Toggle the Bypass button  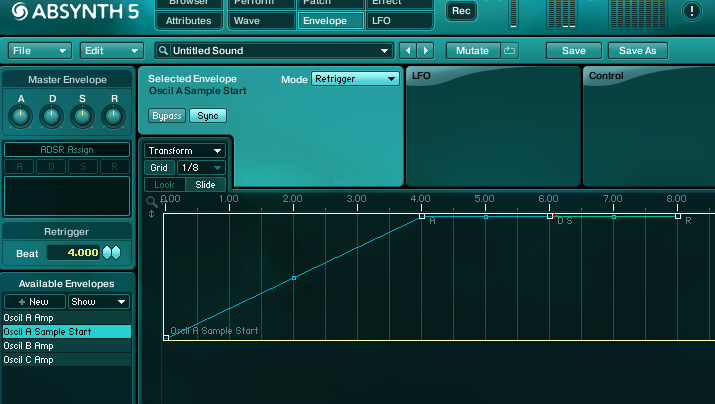166,116
